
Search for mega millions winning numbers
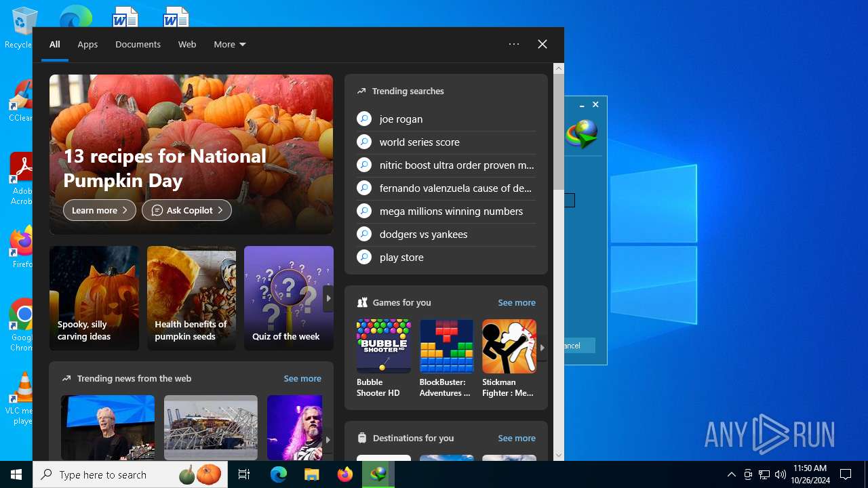446,211
